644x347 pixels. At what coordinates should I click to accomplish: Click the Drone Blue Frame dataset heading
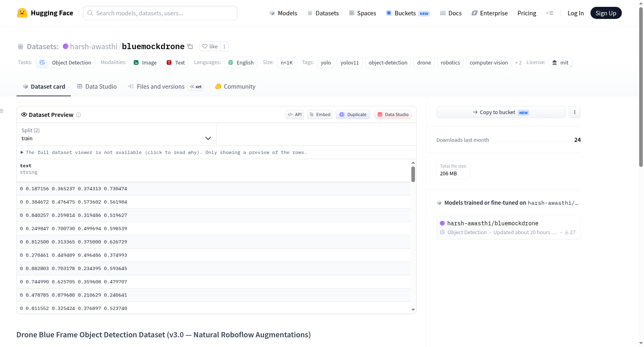(x=163, y=335)
